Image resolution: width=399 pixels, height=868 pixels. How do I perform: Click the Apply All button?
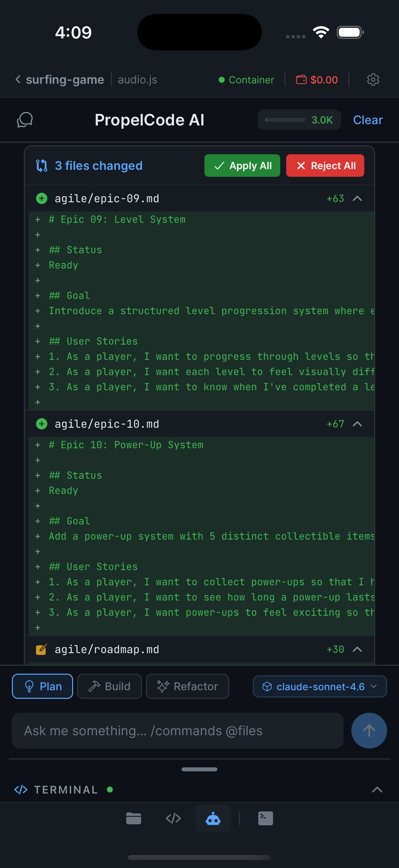coord(242,166)
